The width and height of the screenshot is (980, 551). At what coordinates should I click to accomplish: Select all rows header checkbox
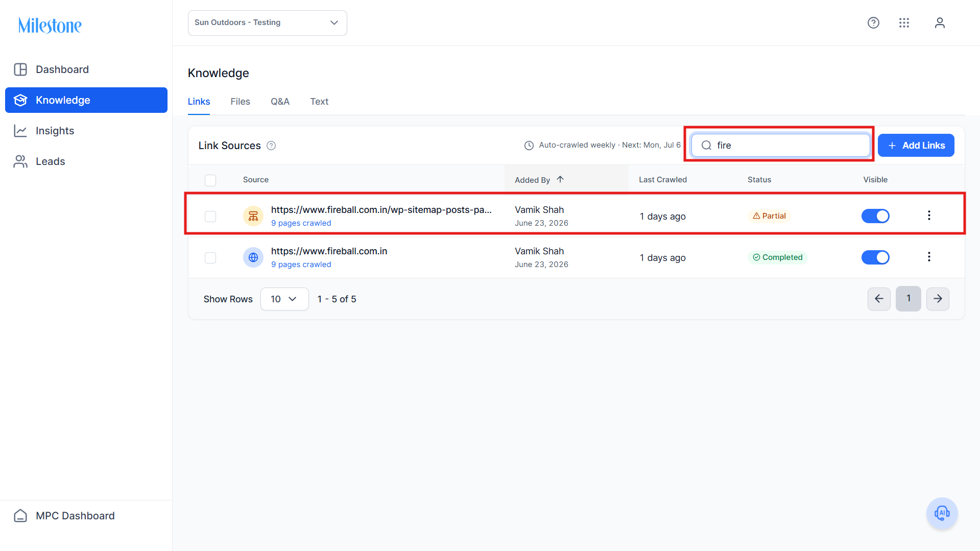[210, 180]
